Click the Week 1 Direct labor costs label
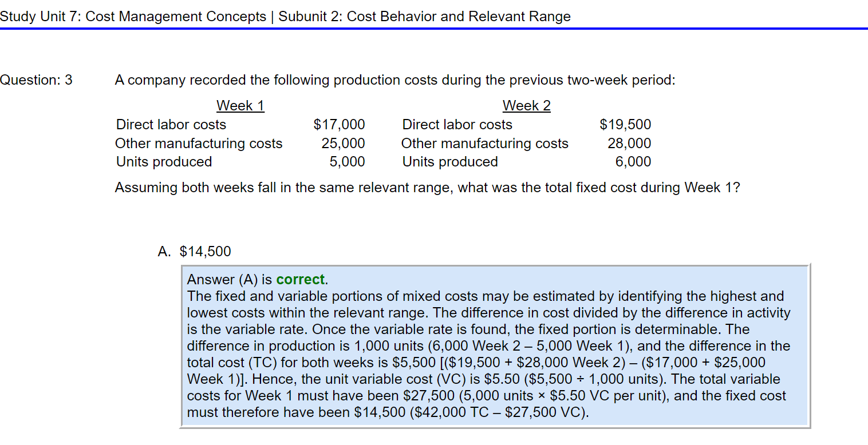The width and height of the screenshot is (868, 445). click(171, 125)
